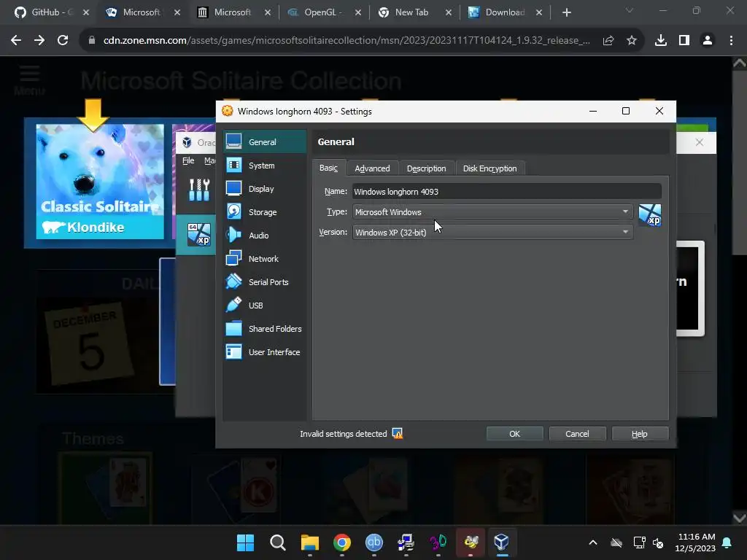
Task: Open taskbar Search
Action: (278, 542)
